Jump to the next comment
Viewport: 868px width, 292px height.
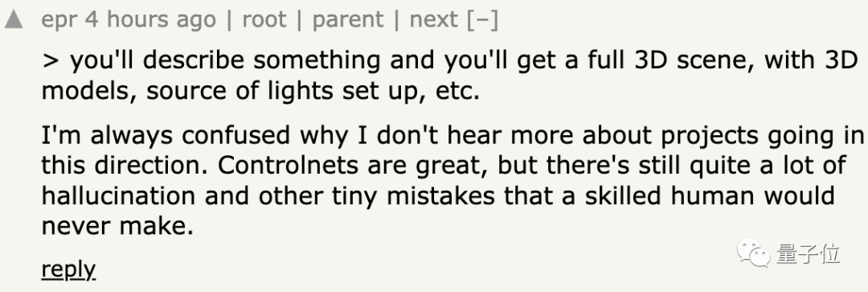(433, 20)
